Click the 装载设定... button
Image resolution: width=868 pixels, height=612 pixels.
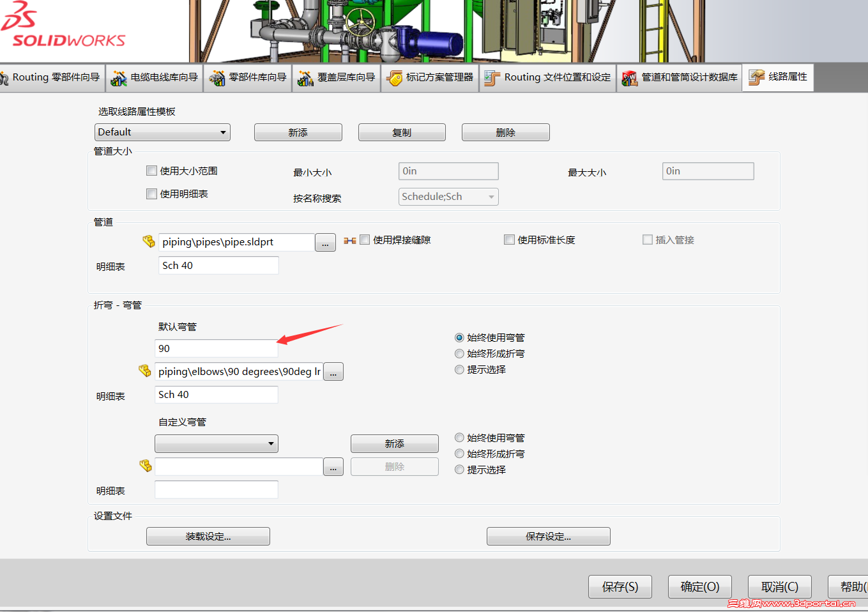[x=208, y=537]
